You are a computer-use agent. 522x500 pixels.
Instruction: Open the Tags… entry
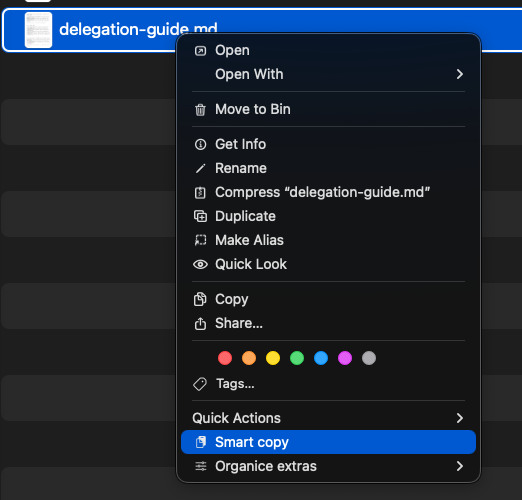coord(328,384)
